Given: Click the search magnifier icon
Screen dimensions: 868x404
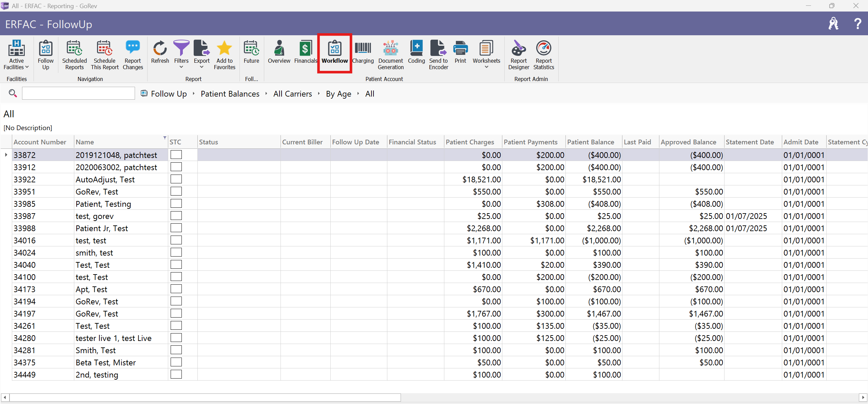Looking at the screenshot, I should [x=13, y=93].
